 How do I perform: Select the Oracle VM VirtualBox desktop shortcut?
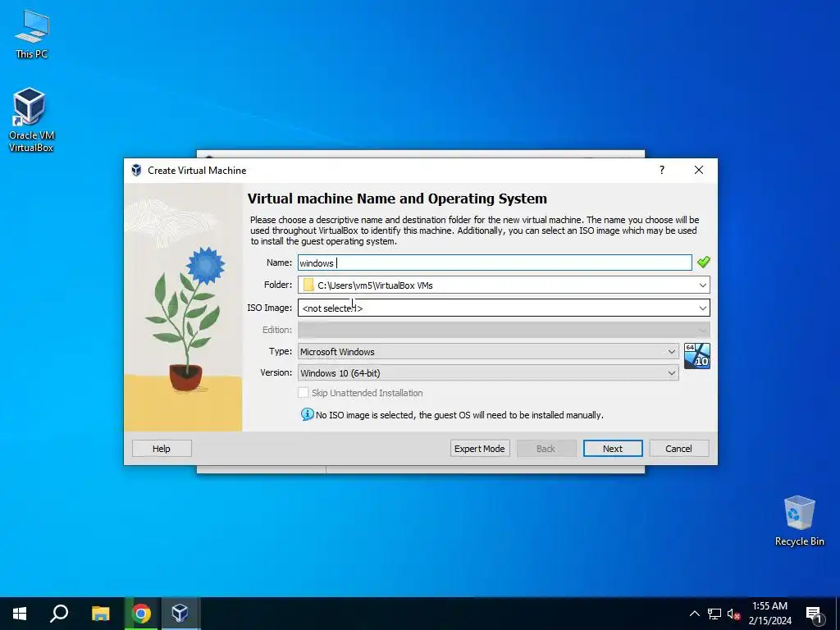tap(31, 120)
